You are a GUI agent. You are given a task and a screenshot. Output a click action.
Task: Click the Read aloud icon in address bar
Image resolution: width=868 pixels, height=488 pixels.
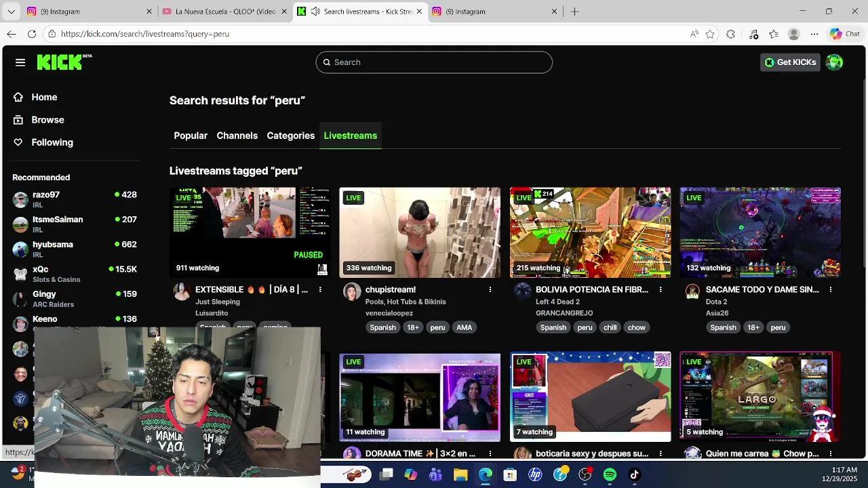(694, 34)
